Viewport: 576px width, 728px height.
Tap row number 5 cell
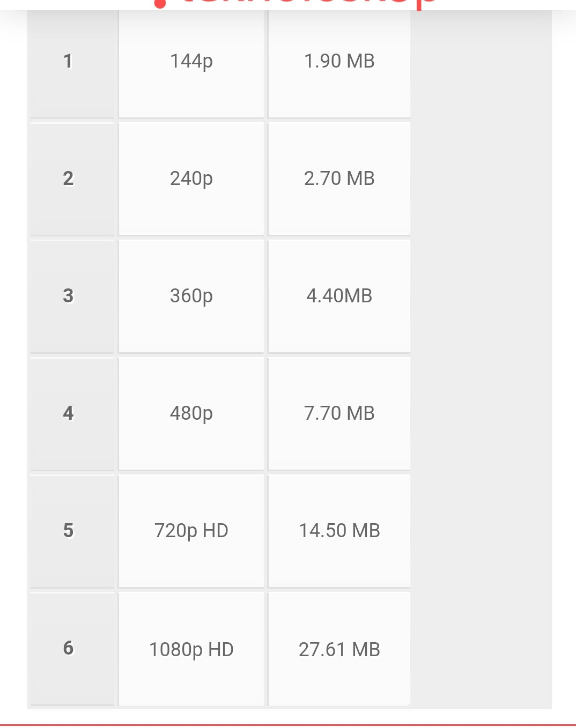[72, 531]
